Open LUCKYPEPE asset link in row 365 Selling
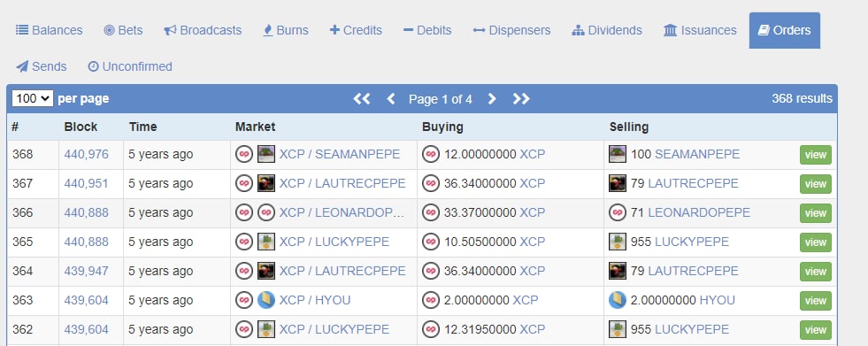868x346 pixels. [692, 242]
